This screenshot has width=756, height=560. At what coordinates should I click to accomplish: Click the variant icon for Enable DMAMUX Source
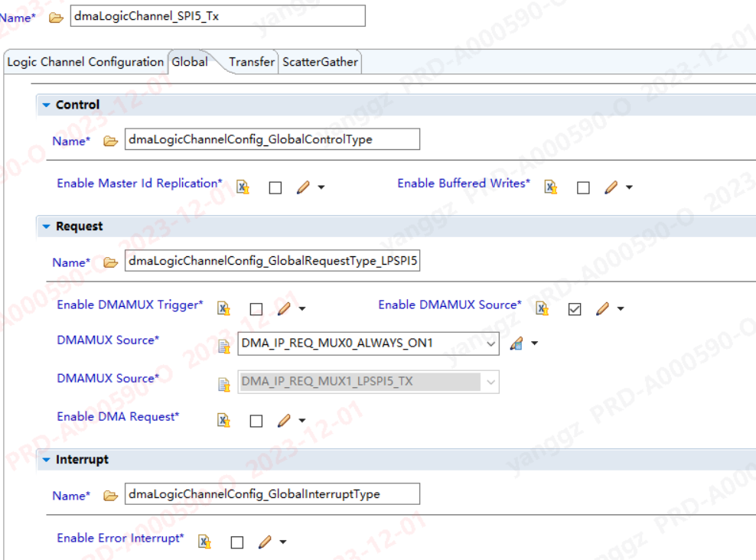coord(542,308)
